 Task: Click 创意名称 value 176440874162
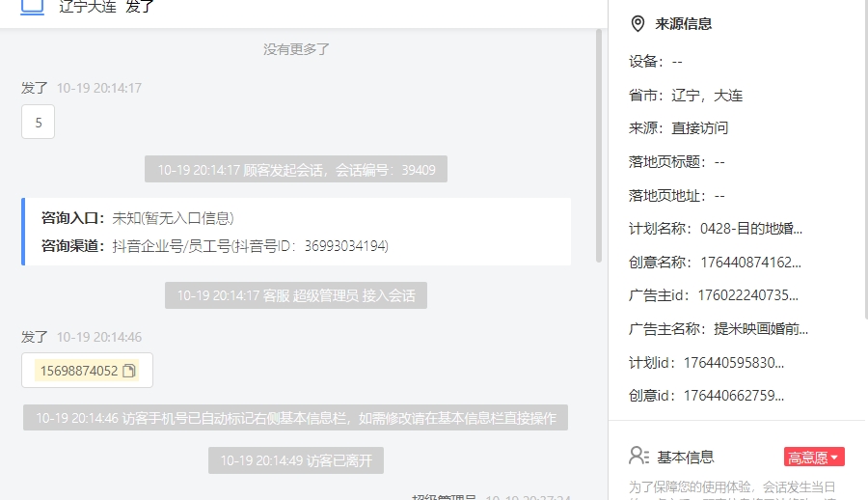point(750,263)
